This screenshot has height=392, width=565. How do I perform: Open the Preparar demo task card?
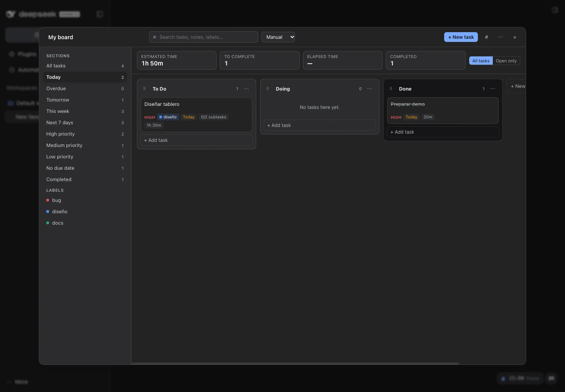click(x=443, y=111)
